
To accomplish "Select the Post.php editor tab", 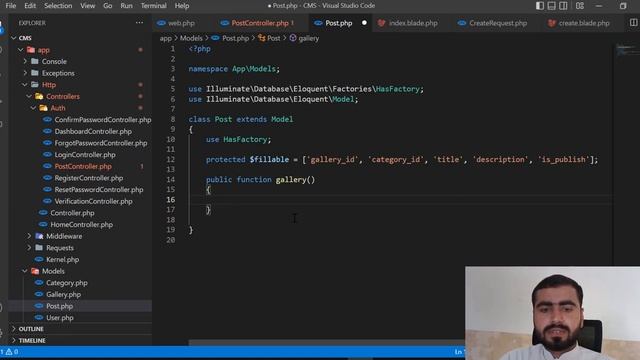I will 339,23.
